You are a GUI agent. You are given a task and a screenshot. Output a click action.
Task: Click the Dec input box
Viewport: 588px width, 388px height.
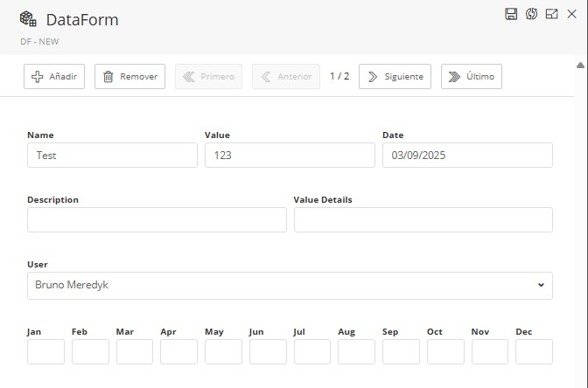pos(534,351)
